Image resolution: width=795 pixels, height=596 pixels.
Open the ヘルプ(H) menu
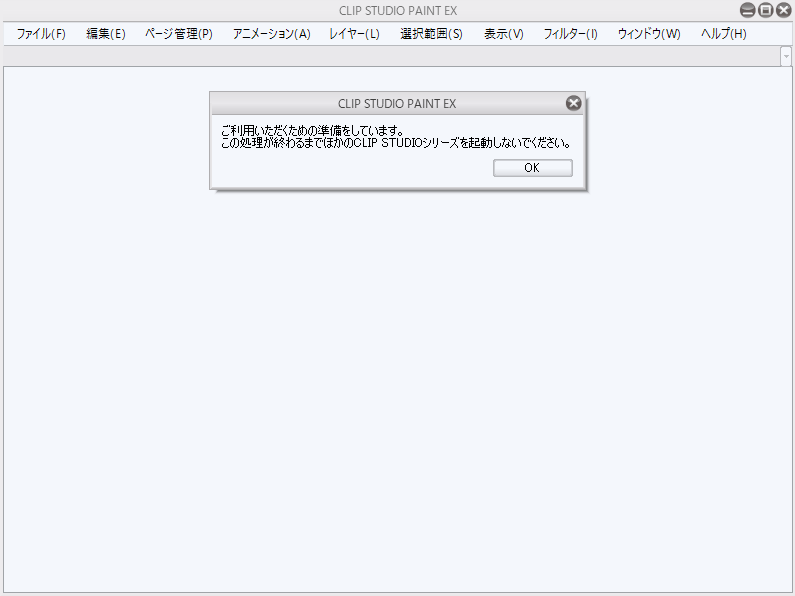(x=724, y=34)
